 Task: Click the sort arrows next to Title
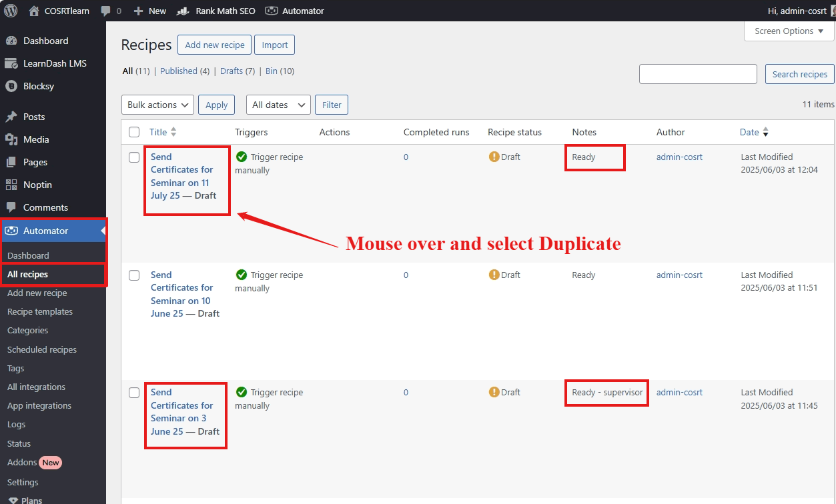pos(173,132)
